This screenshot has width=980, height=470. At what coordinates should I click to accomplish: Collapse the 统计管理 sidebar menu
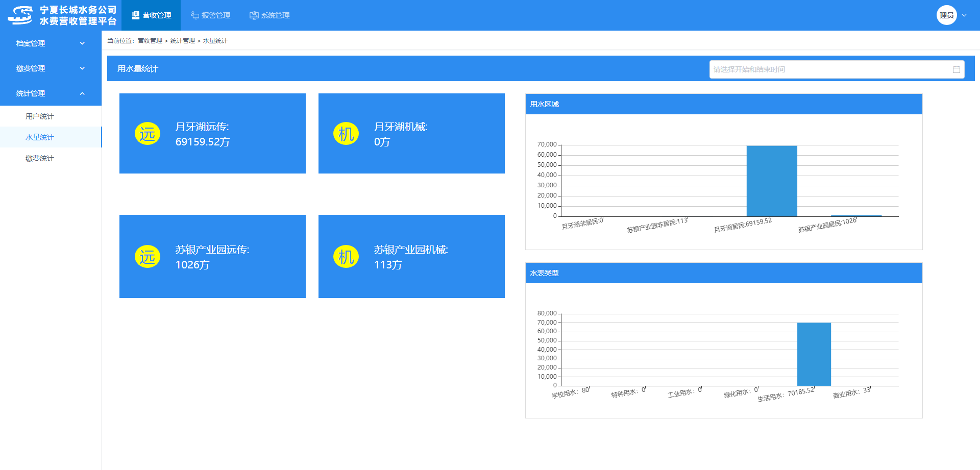click(51, 93)
